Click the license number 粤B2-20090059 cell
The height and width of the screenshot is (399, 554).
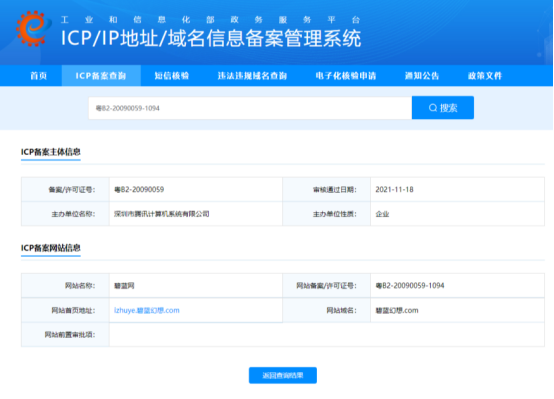tap(196, 189)
